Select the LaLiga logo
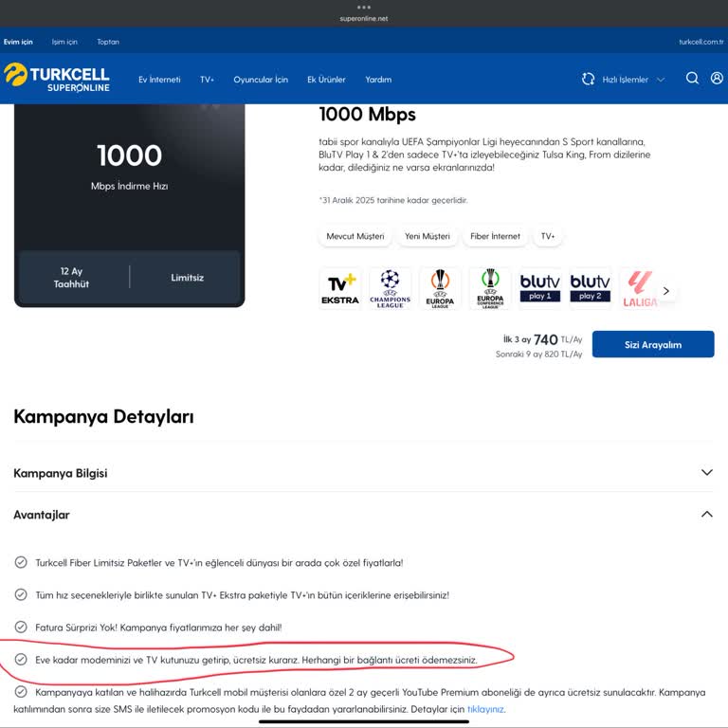 (x=640, y=289)
